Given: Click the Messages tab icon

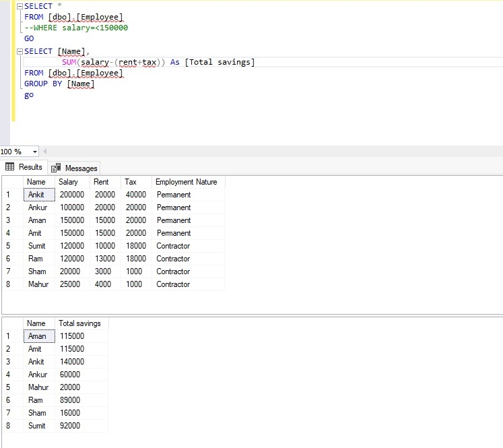Looking at the screenshot, I should pyautogui.click(x=56, y=168).
